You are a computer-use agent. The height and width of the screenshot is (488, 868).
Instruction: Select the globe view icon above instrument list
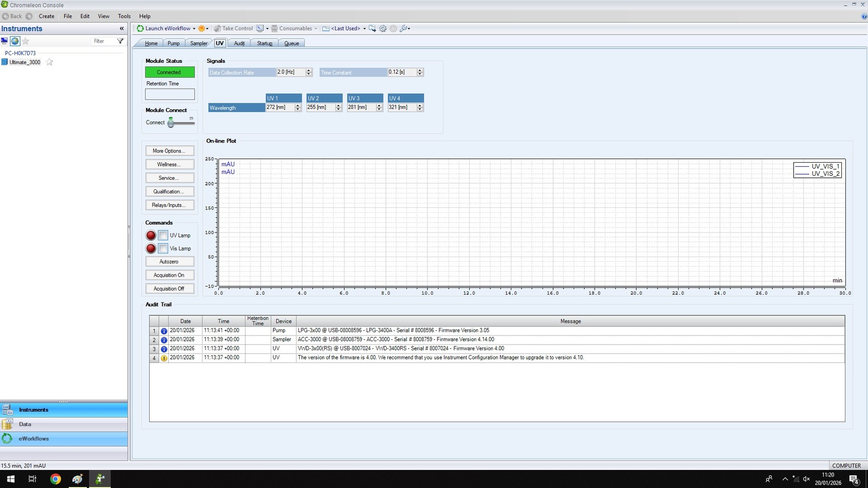(15, 41)
